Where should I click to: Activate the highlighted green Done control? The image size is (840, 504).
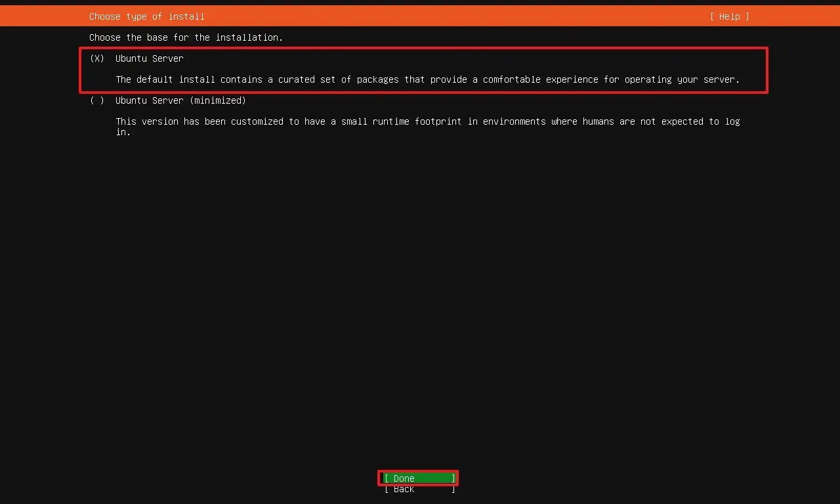(x=417, y=478)
